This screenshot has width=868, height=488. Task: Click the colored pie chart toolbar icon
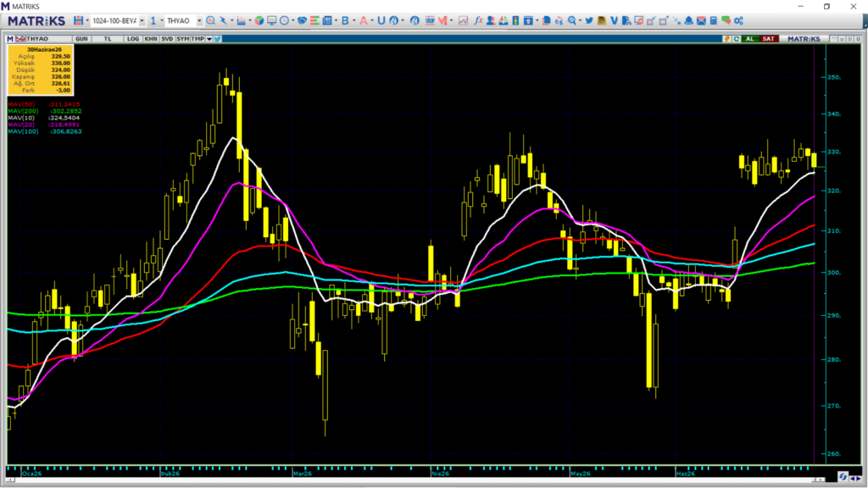(x=259, y=20)
